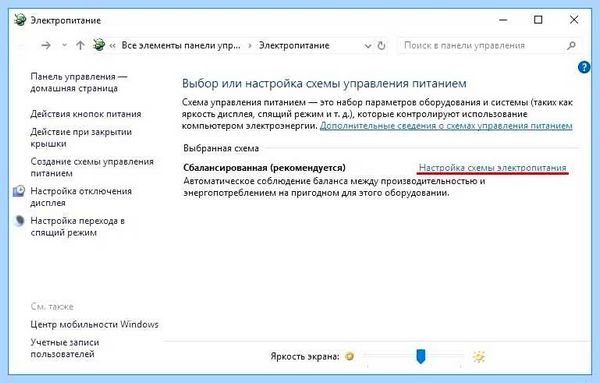Image resolution: width=600 pixels, height=383 pixels.
Task: Open the help question mark icon
Action: click(584, 67)
